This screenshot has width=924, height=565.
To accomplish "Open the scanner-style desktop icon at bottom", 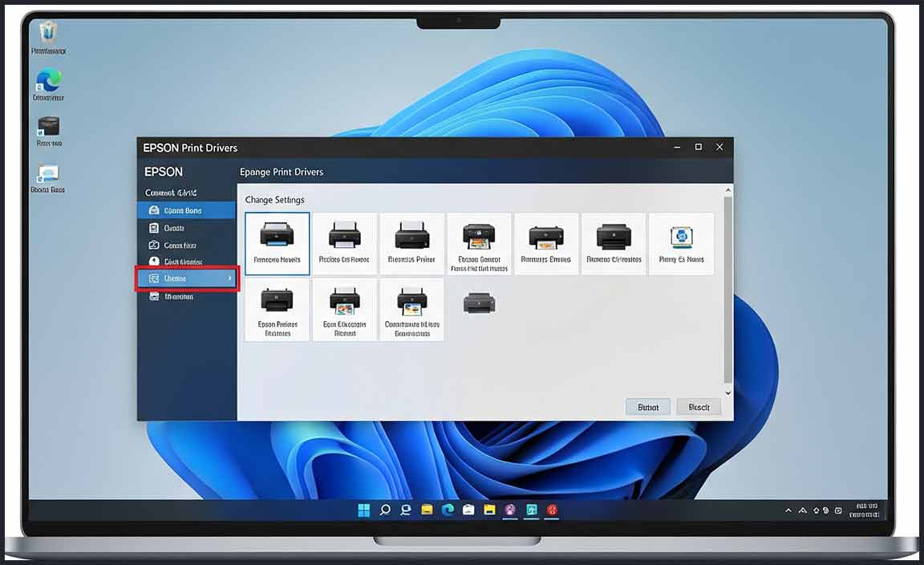I will 48,178.
